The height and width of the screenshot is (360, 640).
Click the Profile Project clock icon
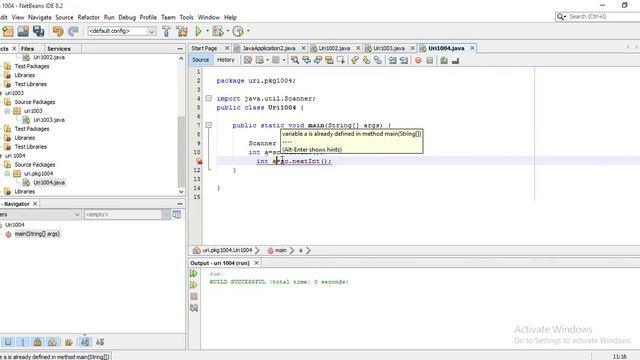[x=238, y=31]
